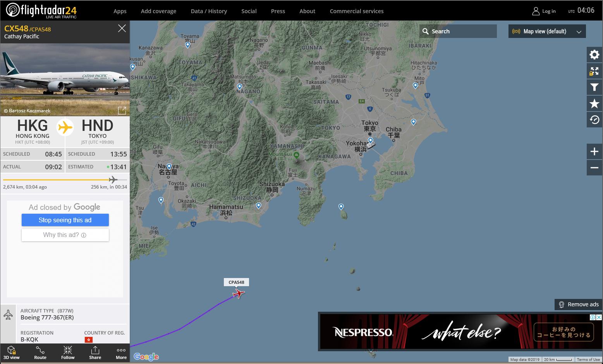Open map settings gear
Viewport: 603px width, 364px height.
pos(594,55)
